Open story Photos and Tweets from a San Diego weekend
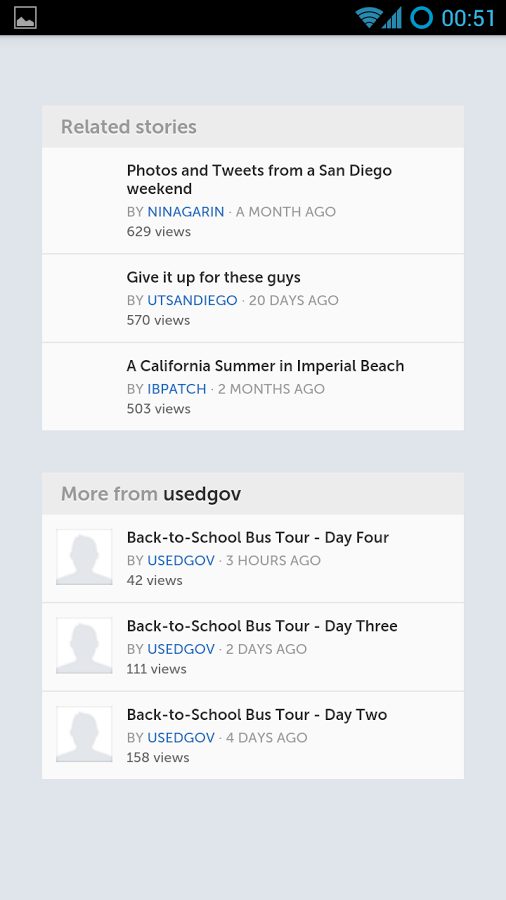This screenshot has height=900, width=506. coord(259,180)
